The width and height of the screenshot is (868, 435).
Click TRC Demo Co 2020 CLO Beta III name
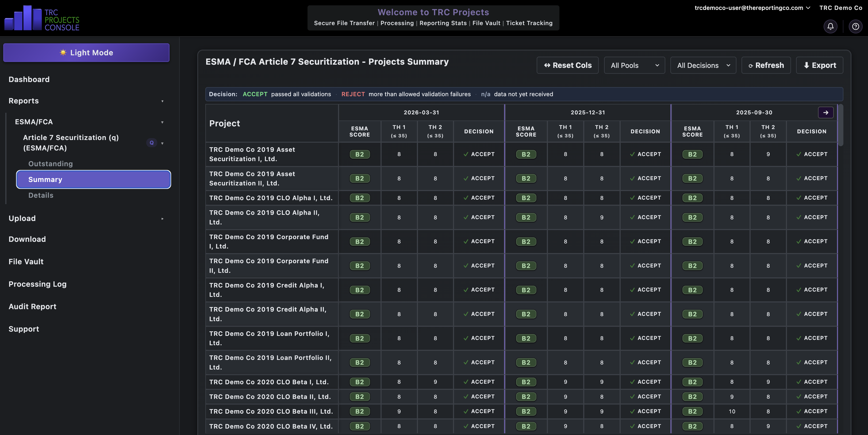coord(271,411)
